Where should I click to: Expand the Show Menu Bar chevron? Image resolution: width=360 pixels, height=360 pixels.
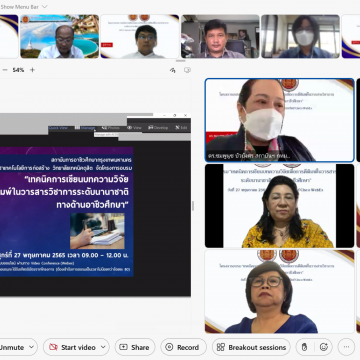pyautogui.click(x=45, y=7)
